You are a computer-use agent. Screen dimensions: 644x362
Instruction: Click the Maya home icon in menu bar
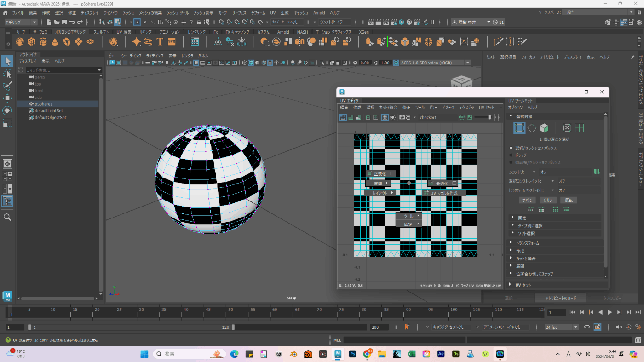point(6,13)
